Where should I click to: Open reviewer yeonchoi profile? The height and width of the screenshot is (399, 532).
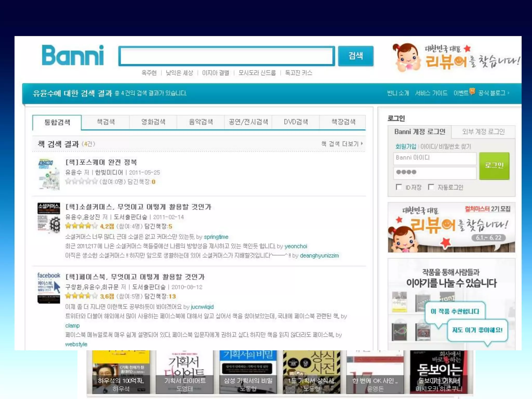[296, 246]
